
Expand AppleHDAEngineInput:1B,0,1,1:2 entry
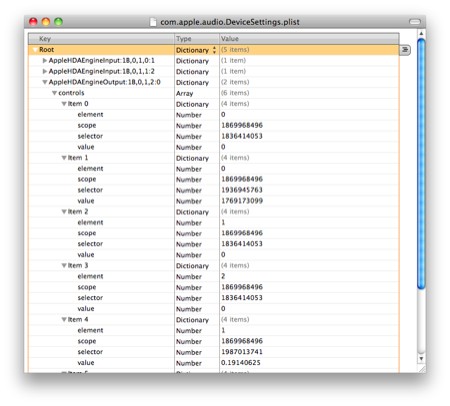pos(45,71)
